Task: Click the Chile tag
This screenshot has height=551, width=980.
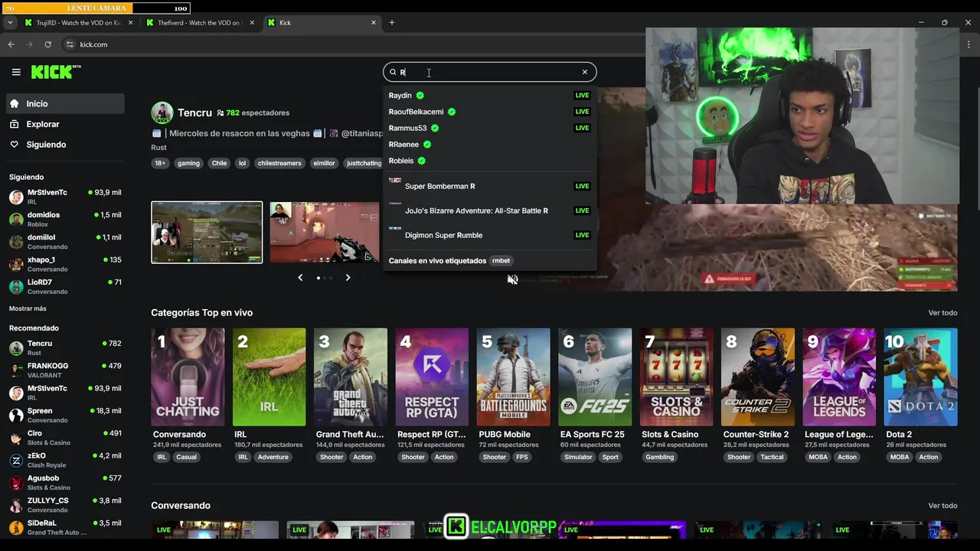Action: click(x=219, y=163)
